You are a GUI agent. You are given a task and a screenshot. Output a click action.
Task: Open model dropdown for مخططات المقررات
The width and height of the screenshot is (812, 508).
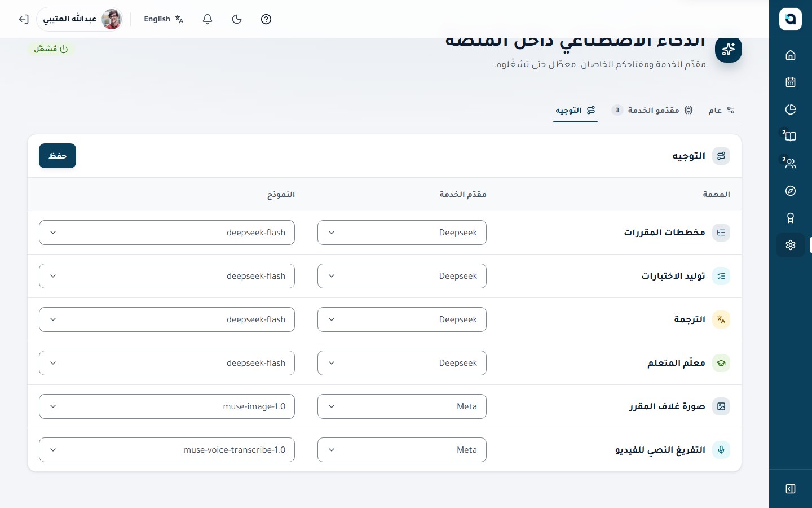click(167, 233)
